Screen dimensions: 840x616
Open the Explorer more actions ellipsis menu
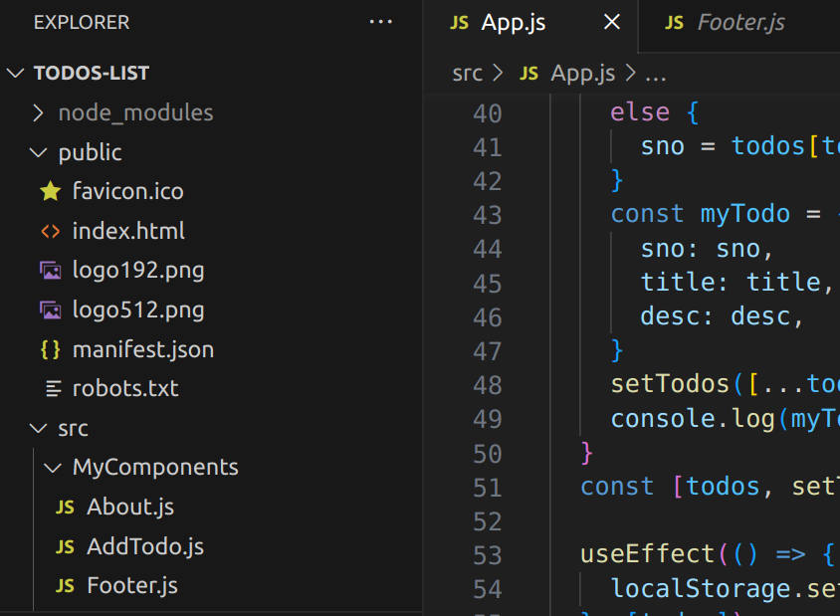coord(381,22)
